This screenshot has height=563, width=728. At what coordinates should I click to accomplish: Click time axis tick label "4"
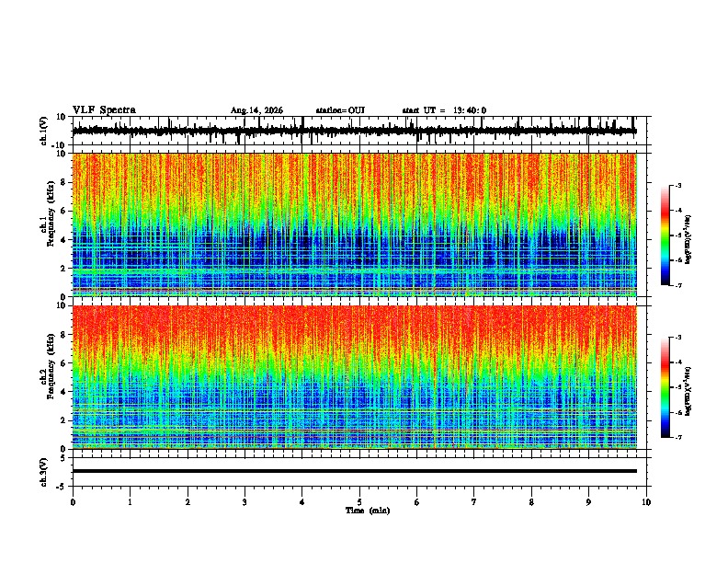coord(302,502)
